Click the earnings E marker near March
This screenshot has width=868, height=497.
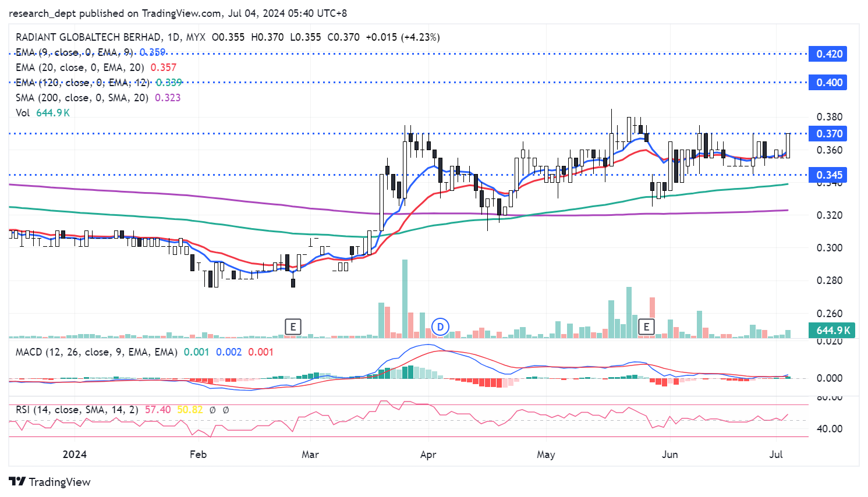point(293,326)
